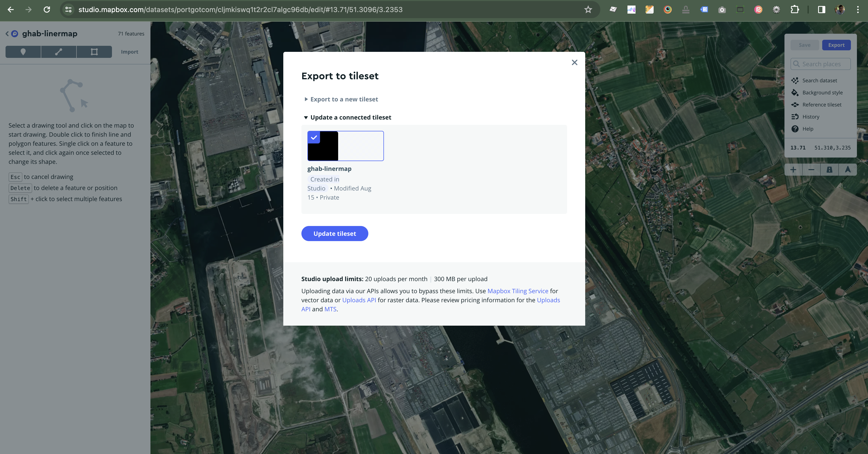
Task: Zoom in with the plus button
Action: (793, 170)
